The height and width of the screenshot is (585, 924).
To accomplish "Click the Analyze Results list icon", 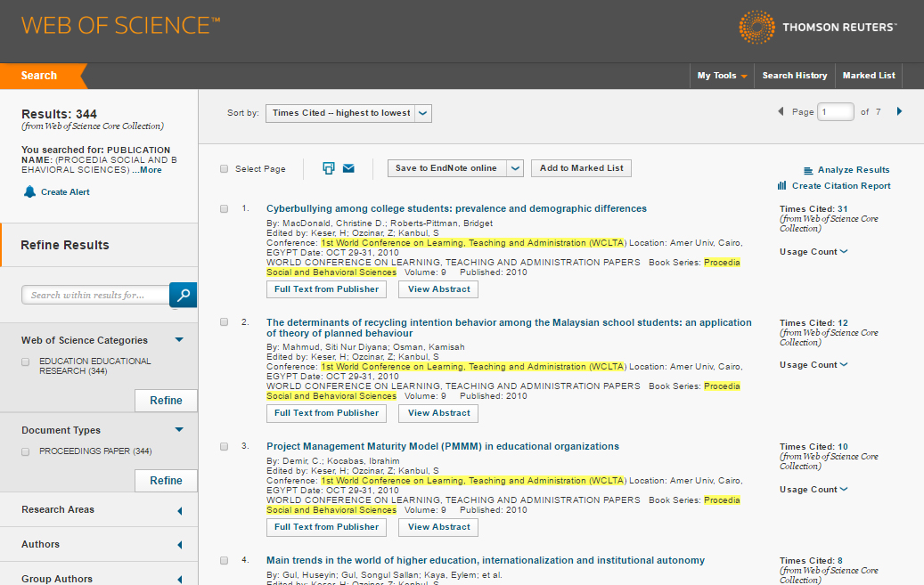I will [x=808, y=170].
